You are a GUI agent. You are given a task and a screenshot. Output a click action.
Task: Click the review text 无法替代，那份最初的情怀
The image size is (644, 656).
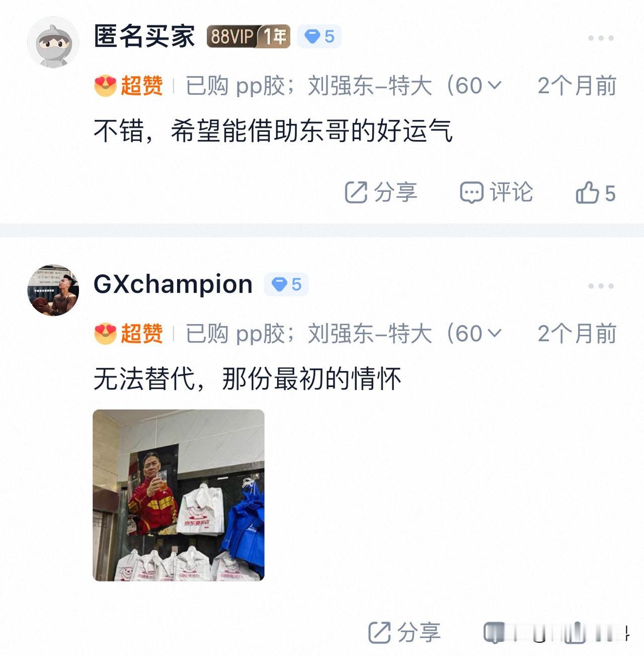[248, 379]
